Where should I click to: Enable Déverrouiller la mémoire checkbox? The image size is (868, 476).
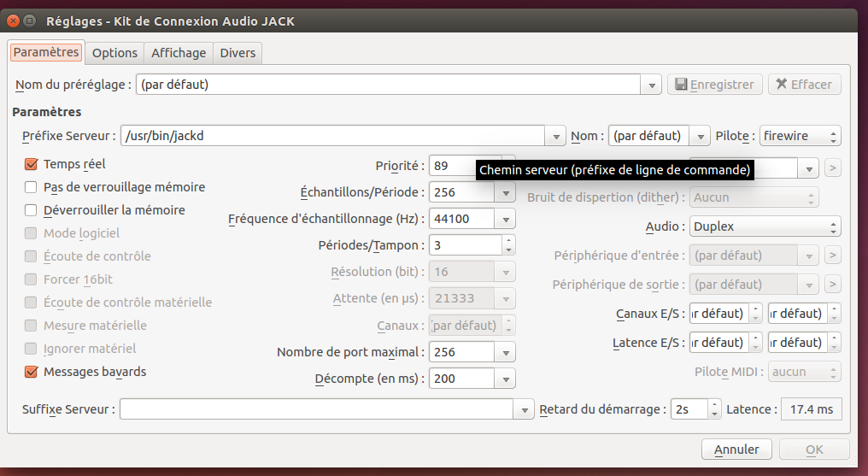click(x=31, y=210)
